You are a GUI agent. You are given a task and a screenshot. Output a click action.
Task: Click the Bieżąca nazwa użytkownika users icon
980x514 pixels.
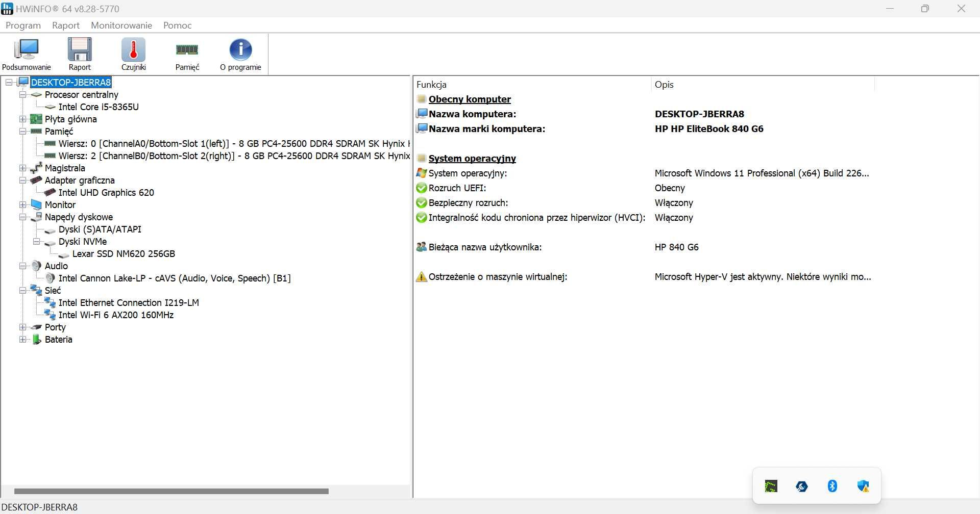click(421, 247)
